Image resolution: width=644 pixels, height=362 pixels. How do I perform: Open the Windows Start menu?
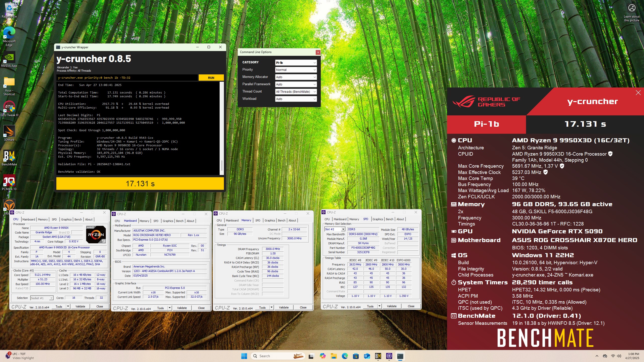point(244,356)
